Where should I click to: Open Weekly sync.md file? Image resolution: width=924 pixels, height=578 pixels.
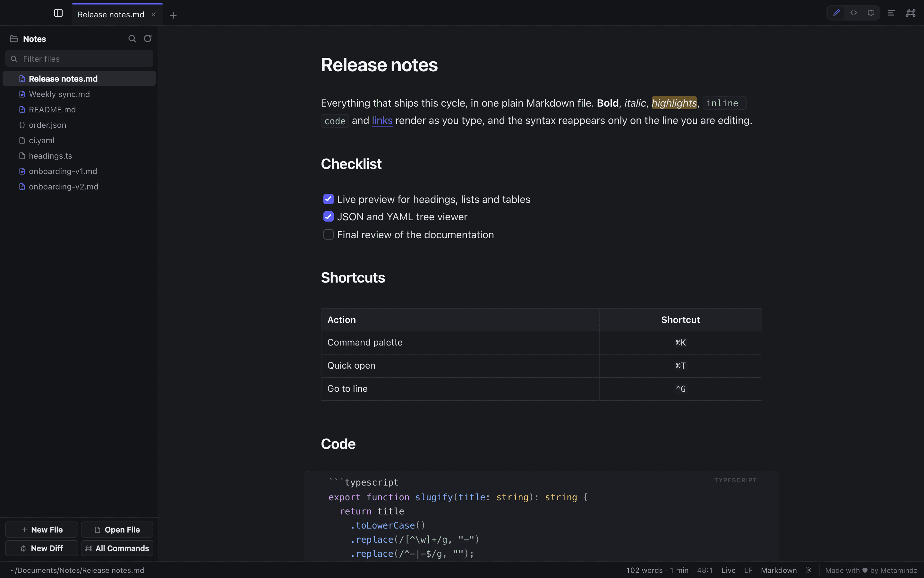pyautogui.click(x=79, y=94)
